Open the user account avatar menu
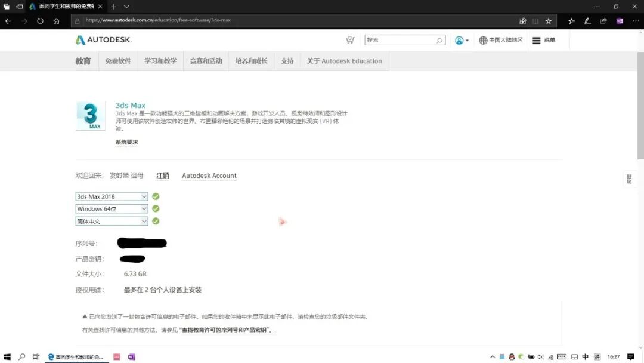The image size is (644, 363). (x=462, y=40)
